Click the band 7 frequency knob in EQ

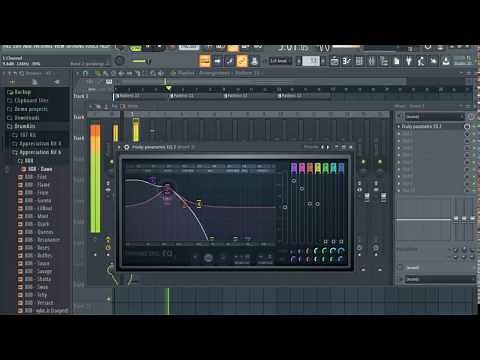click(x=341, y=251)
